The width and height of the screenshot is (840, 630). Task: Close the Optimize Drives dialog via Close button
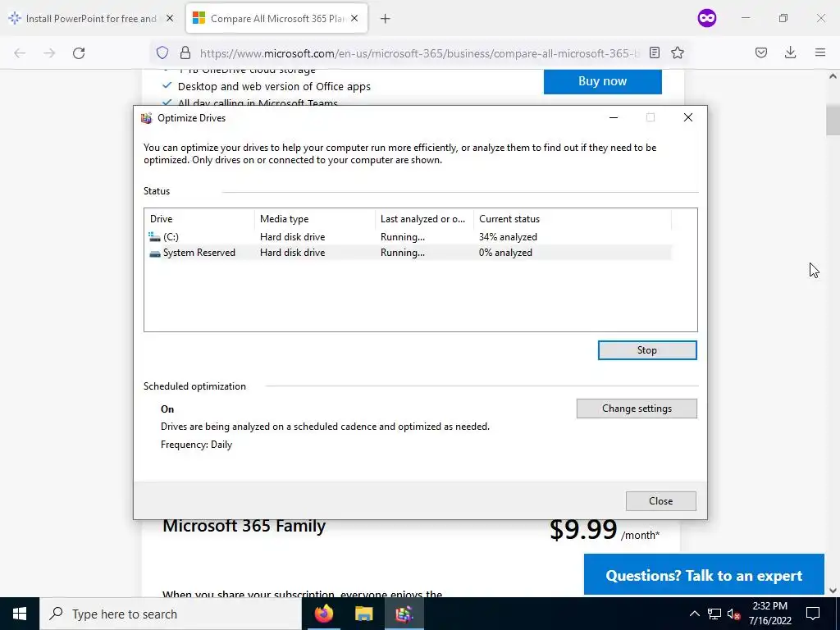(660, 501)
